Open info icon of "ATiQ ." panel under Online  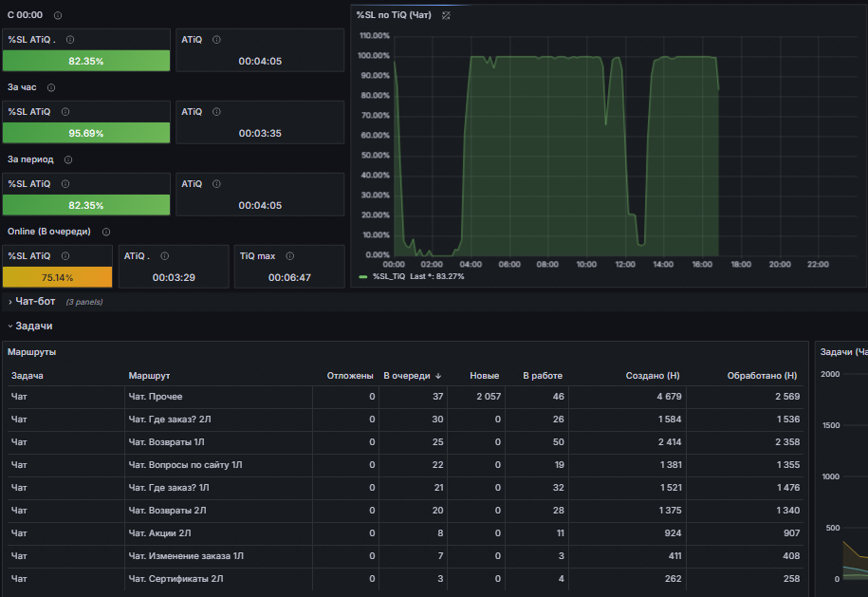(164, 256)
